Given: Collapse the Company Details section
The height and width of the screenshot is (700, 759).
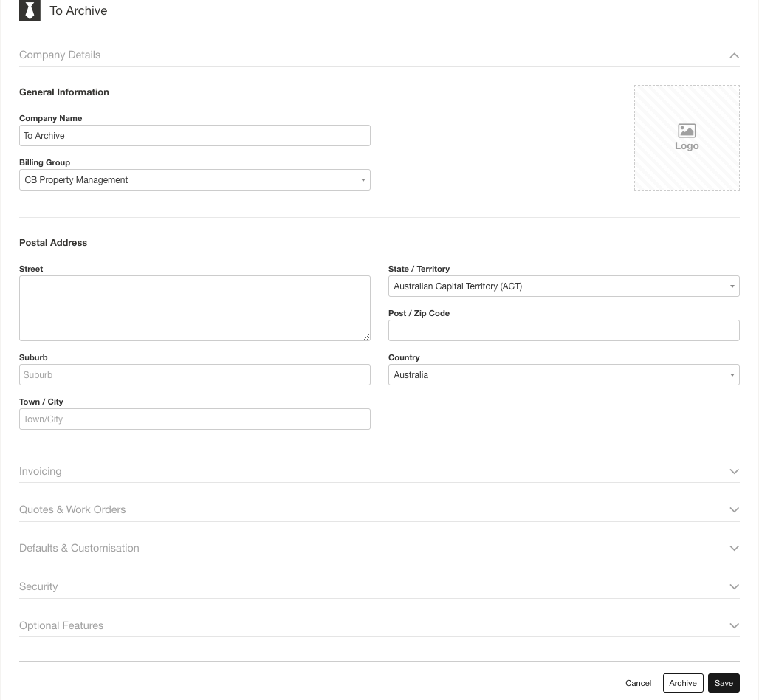Looking at the screenshot, I should click(734, 55).
